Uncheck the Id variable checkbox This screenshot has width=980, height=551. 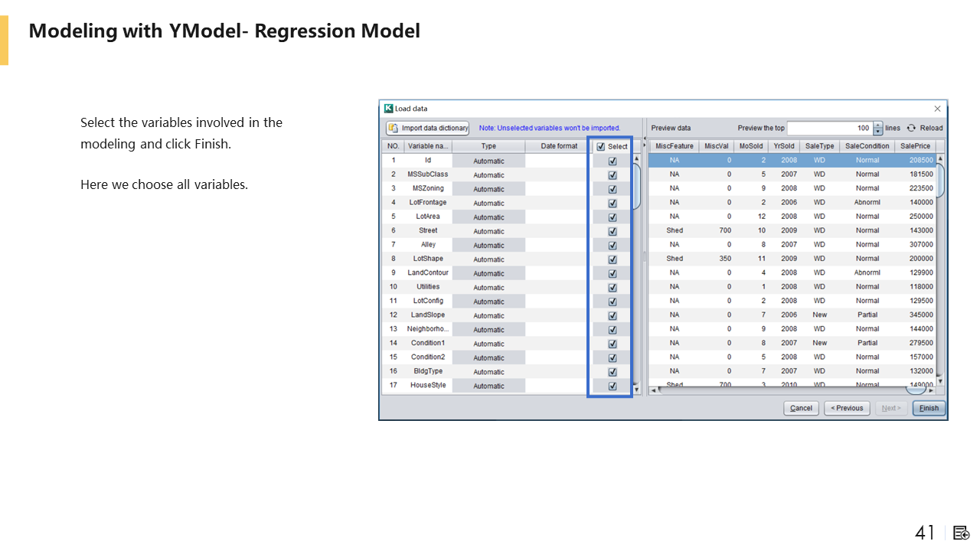pyautogui.click(x=612, y=161)
